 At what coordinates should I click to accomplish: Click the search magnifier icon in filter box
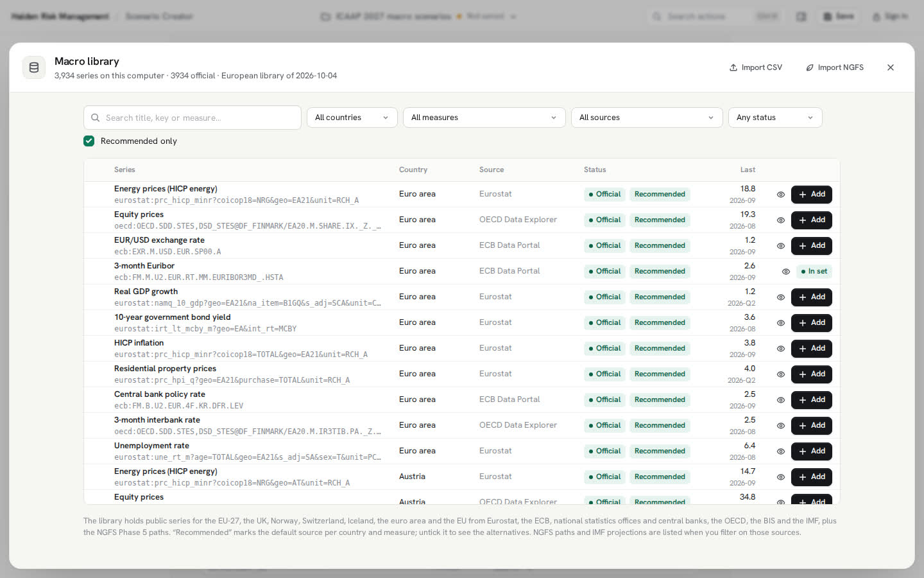point(96,118)
